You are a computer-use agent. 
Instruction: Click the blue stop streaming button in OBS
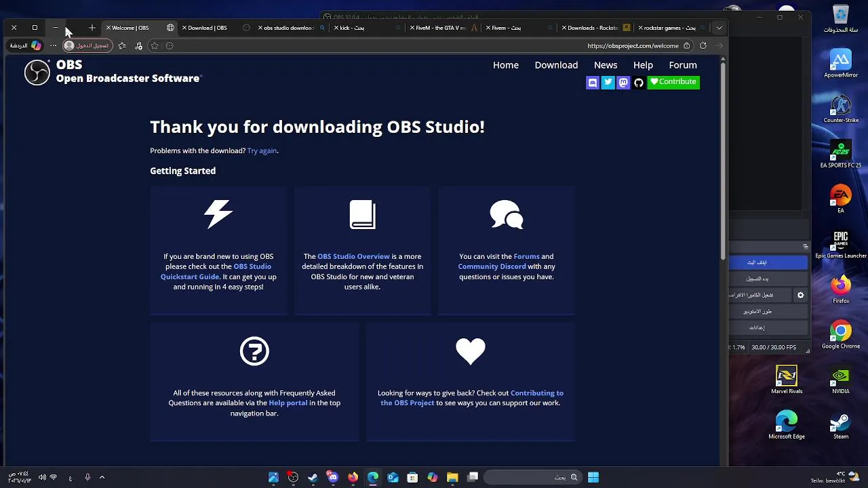[768, 262]
